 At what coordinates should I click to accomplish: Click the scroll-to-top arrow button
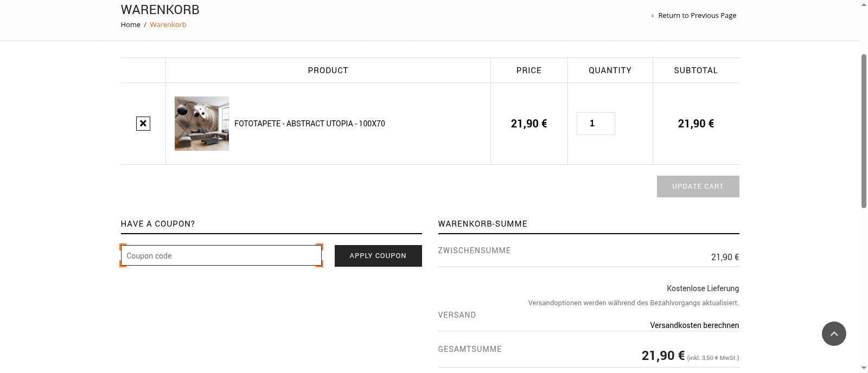834,334
